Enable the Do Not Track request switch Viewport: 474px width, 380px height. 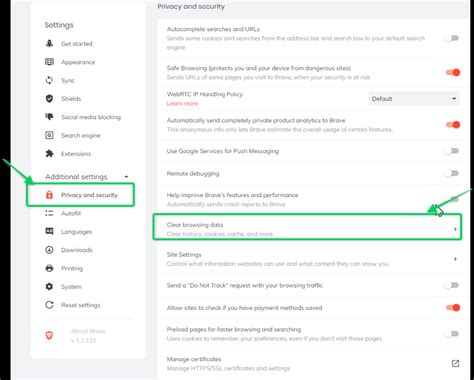click(452, 285)
